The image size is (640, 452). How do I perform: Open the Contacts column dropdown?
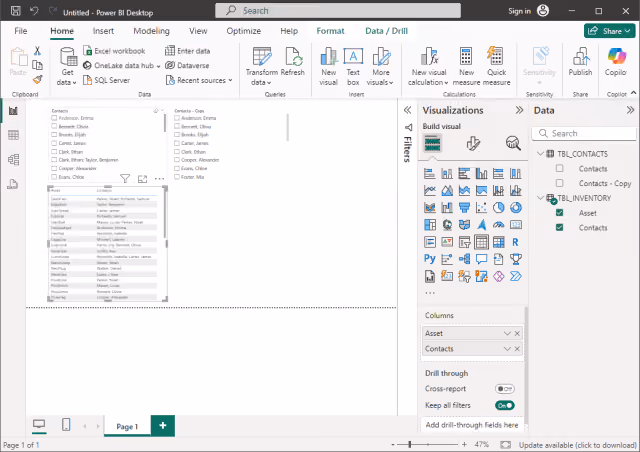tap(507, 349)
